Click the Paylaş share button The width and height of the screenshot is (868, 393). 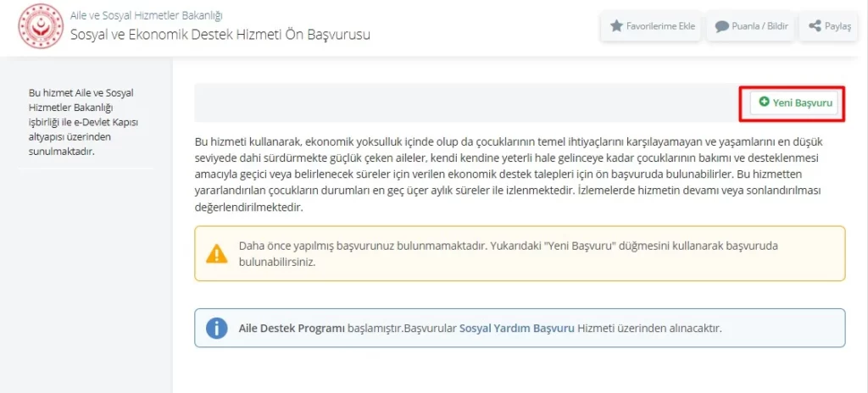tap(829, 26)
